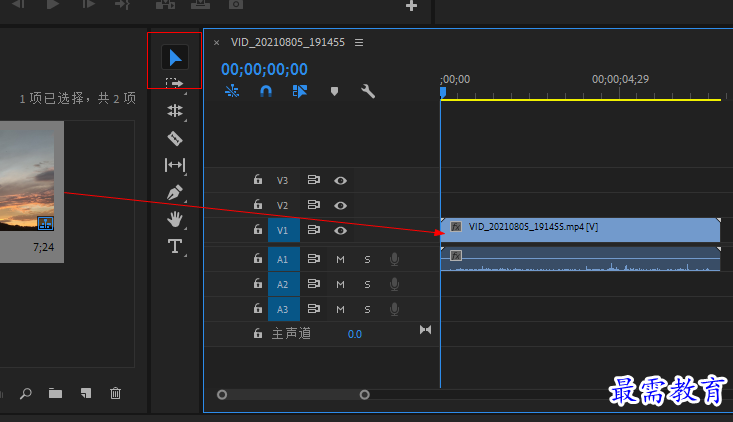
Task: Toggle lock on master audio track
Action: point(258,334)
